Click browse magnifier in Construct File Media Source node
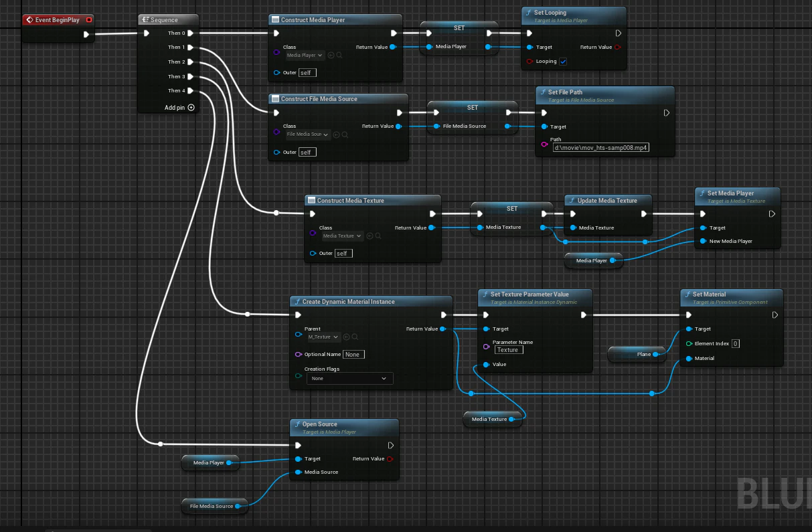 345,135
